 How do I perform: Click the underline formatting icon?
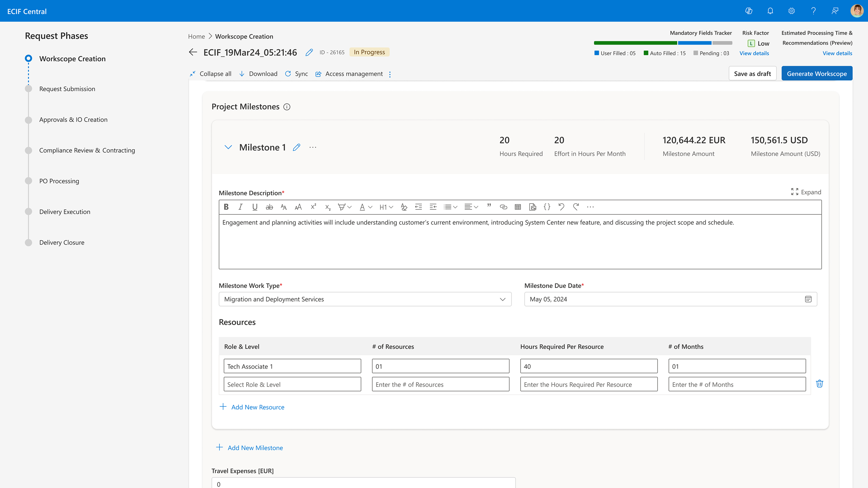coord(255,207)
